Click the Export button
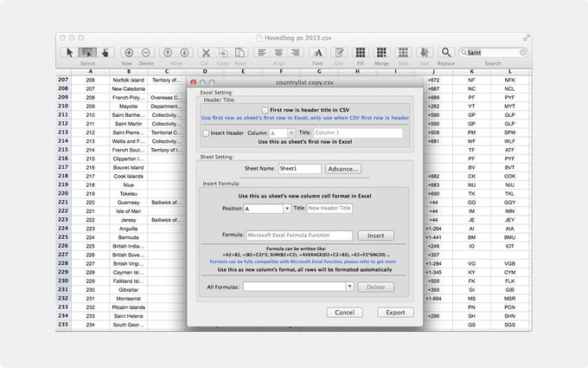The image size is (588, 368). [x=395, y=312]
